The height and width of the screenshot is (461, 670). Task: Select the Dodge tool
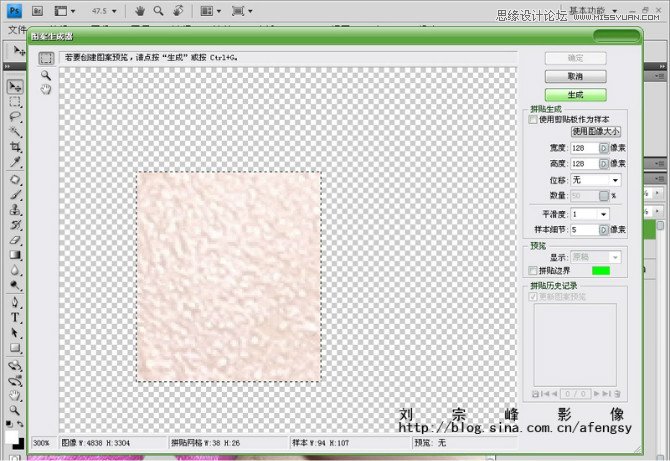[x=15, y=285]
